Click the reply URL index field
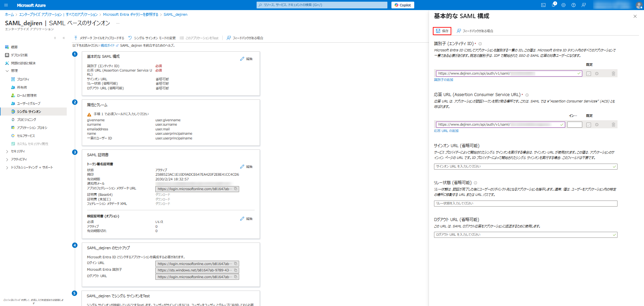644x306 pixels. [x=575, y=124]
